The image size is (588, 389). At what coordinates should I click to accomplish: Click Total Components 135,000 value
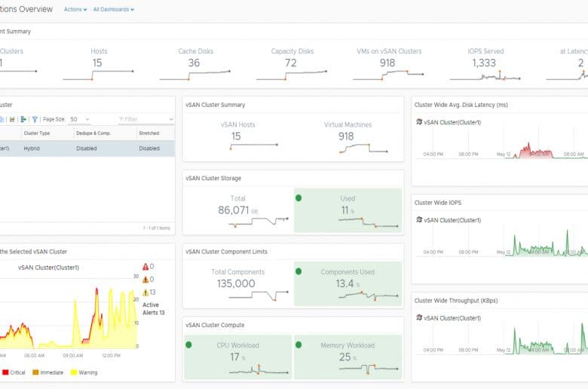236,283
